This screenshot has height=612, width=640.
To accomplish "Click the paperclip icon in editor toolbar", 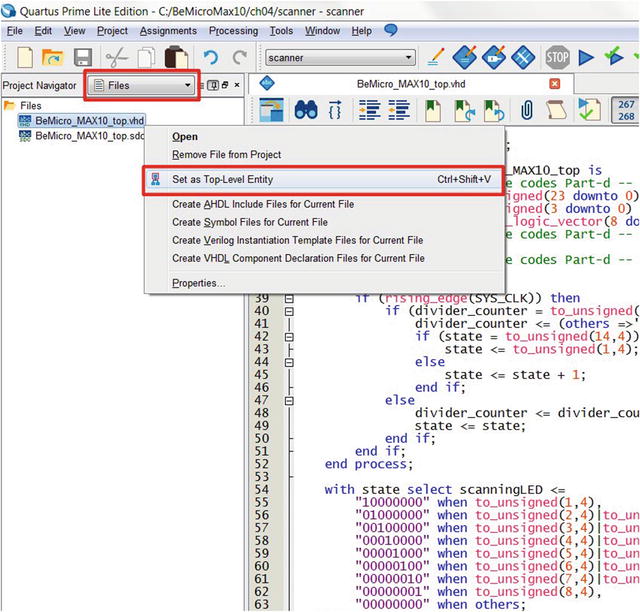I will 527,110.
